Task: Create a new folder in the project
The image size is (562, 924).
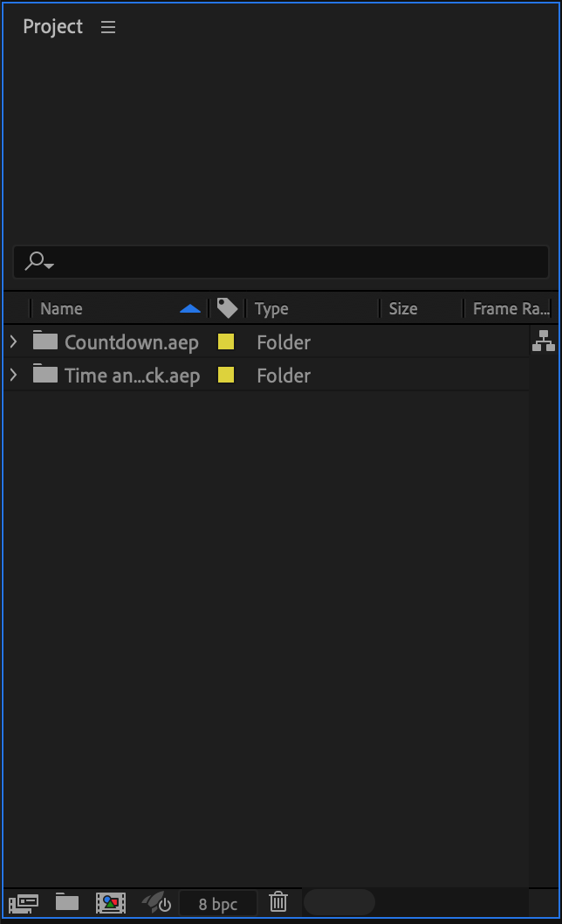Action: click(67, 902)
